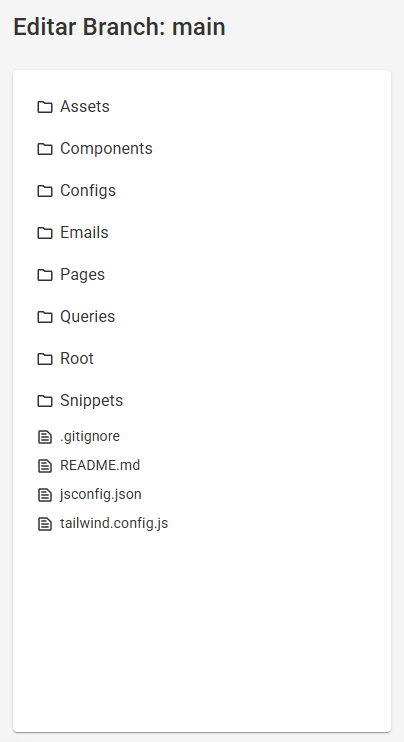Click the .gitignore file icon
The image size is (404, 742).
45,437
